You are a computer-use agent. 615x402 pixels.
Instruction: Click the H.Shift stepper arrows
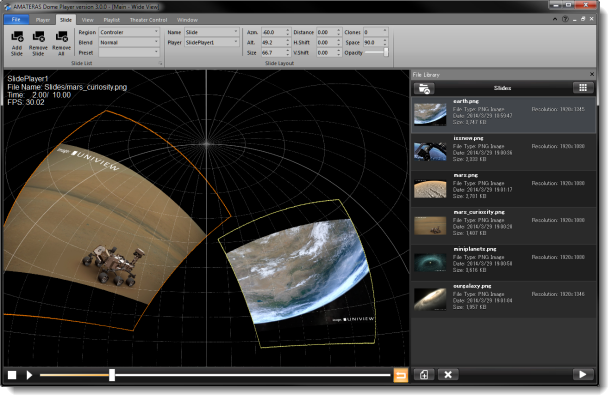pyautogui.click(x=338, y=42)
